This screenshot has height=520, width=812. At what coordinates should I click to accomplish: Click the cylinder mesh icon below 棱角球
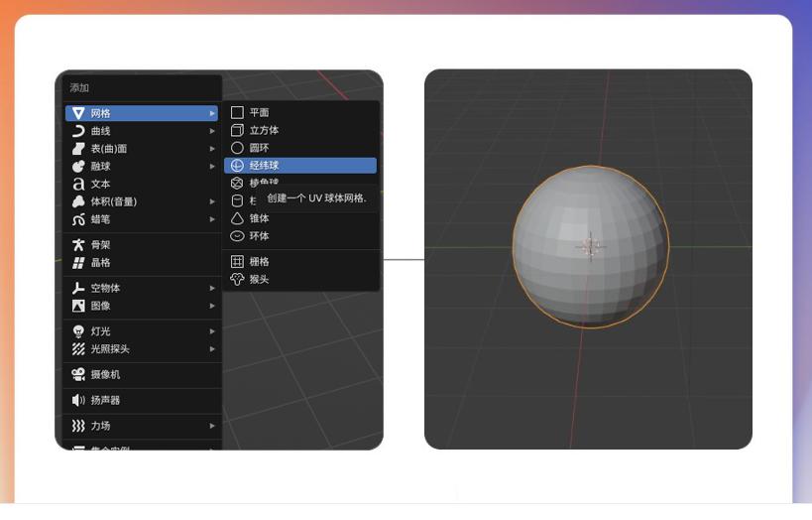click(237, 200)
